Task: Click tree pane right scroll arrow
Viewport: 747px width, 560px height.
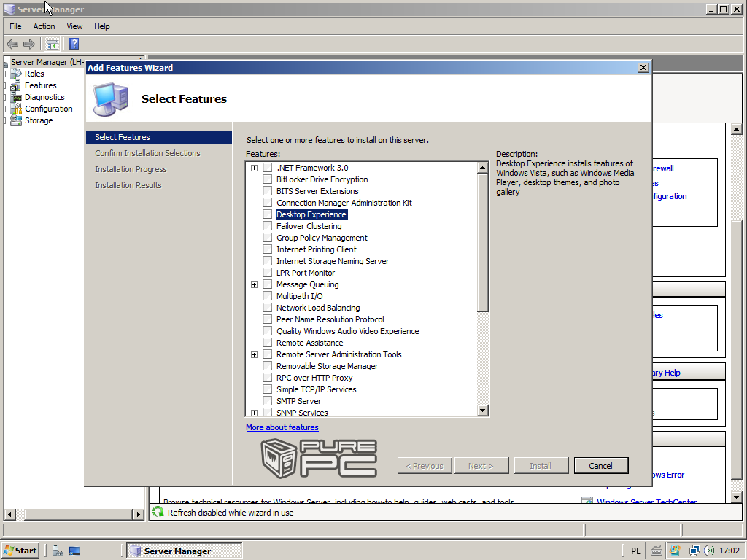Action: (138, 514)
